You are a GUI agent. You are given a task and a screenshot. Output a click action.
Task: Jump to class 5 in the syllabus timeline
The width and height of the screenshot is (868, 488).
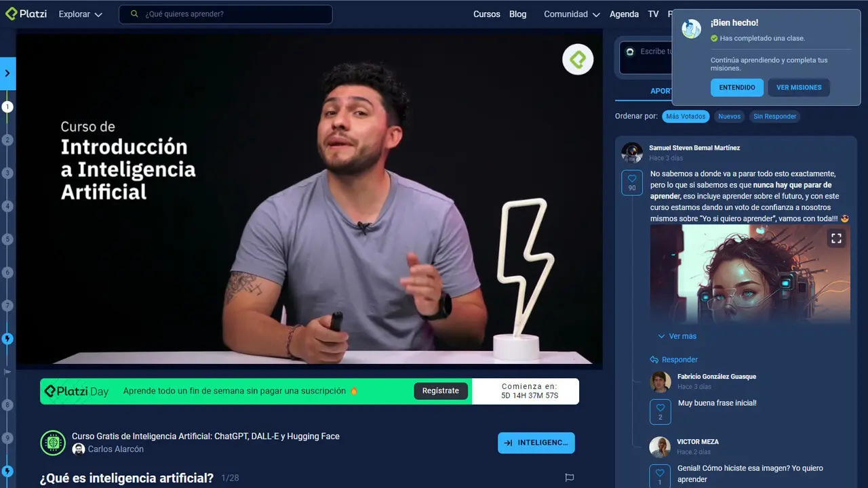click(x=7, y=239)
